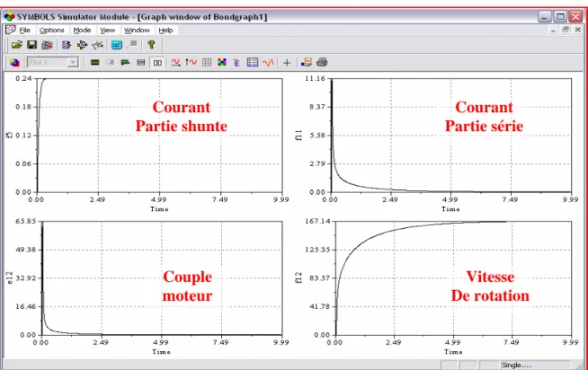Viewport: 588px width, 370px height.
Task: Click the small text-lines legend icon
Action: 236,63
